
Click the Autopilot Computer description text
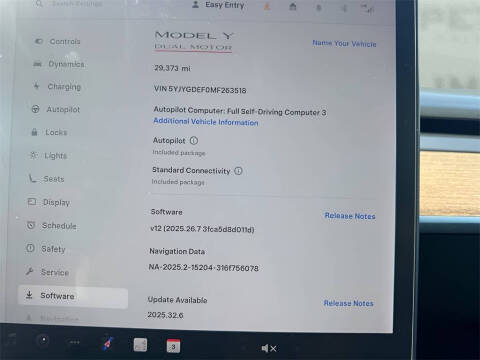point(240,111)
